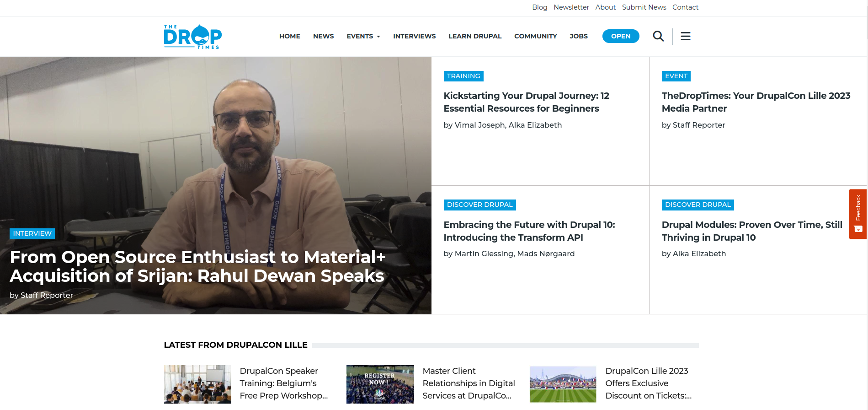The width and height of the screenshot is (868, 410).
Task: Select Learn Drupal in navigation
Action: [x=474, y=36]
